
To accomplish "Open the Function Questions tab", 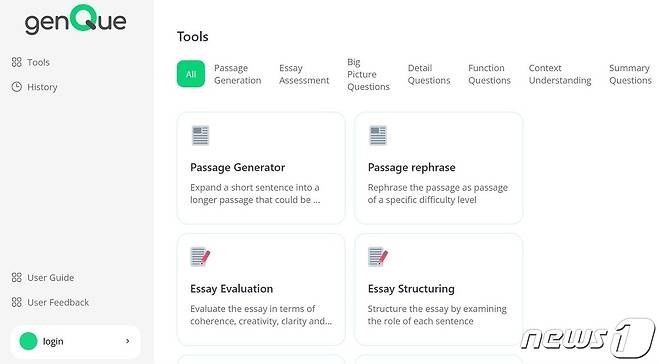I will pos(489,74).
